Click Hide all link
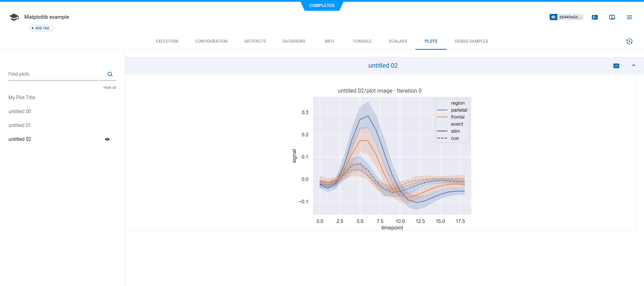The height and width of the screenshot is (286, 644). click(x=110, y=87)
